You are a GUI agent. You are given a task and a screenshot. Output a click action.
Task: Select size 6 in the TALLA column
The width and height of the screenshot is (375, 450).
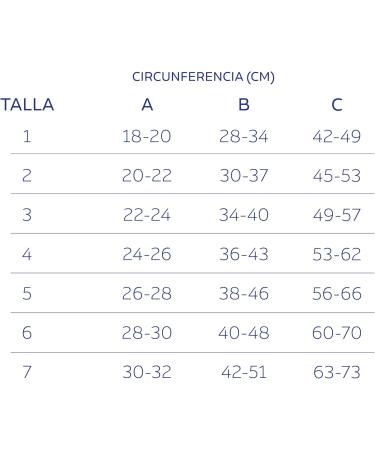(x=27, y=333)
